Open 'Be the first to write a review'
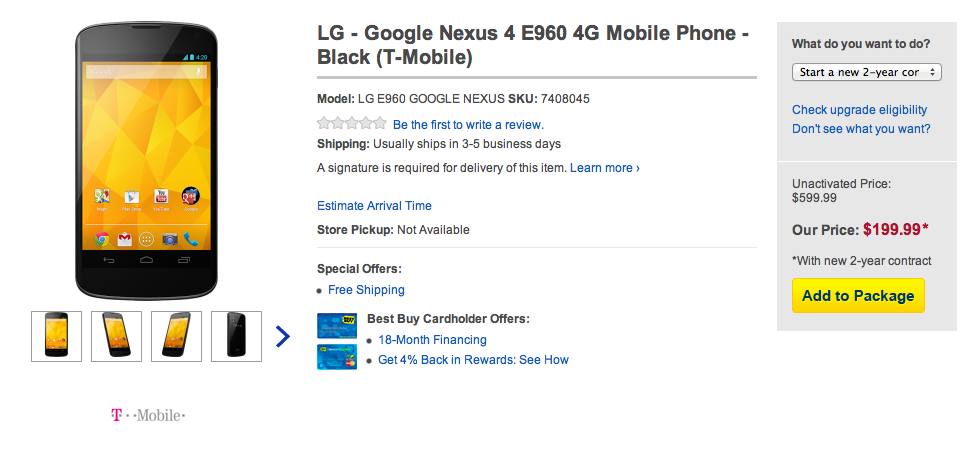The width and height of the screenshot is (962, 474). click(x=468, y=125)
